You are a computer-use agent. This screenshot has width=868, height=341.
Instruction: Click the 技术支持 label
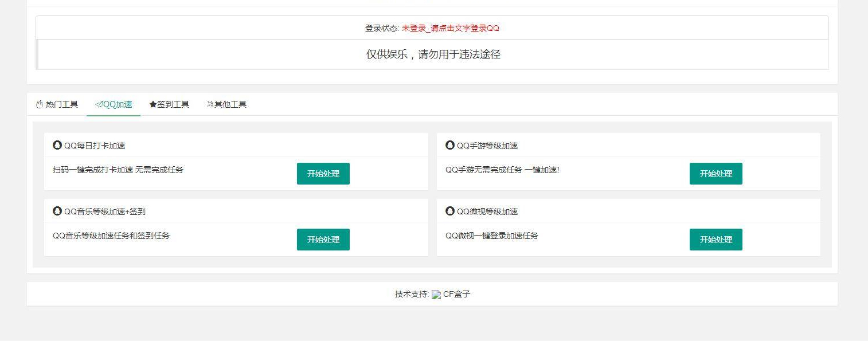(x=412, y=294)
